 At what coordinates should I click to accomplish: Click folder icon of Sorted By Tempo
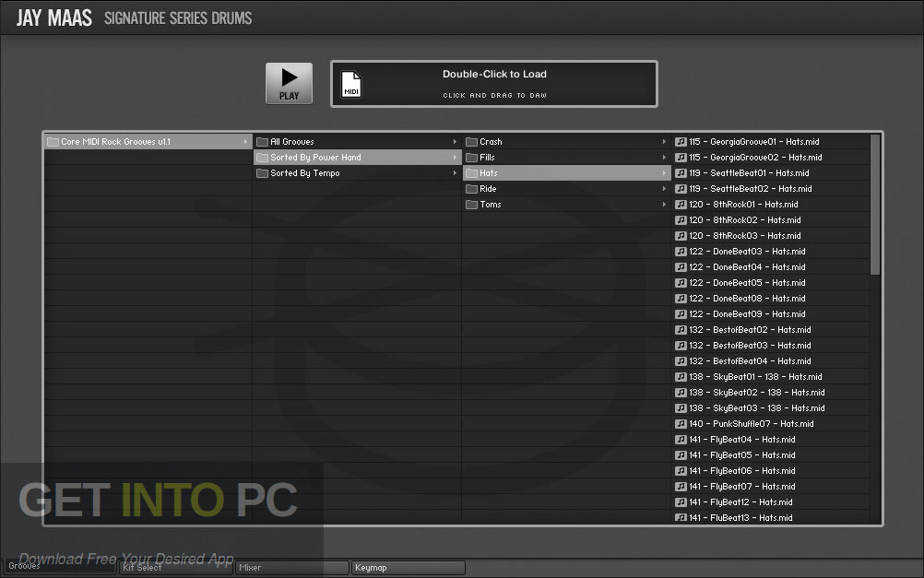click(x=262, y=173)
